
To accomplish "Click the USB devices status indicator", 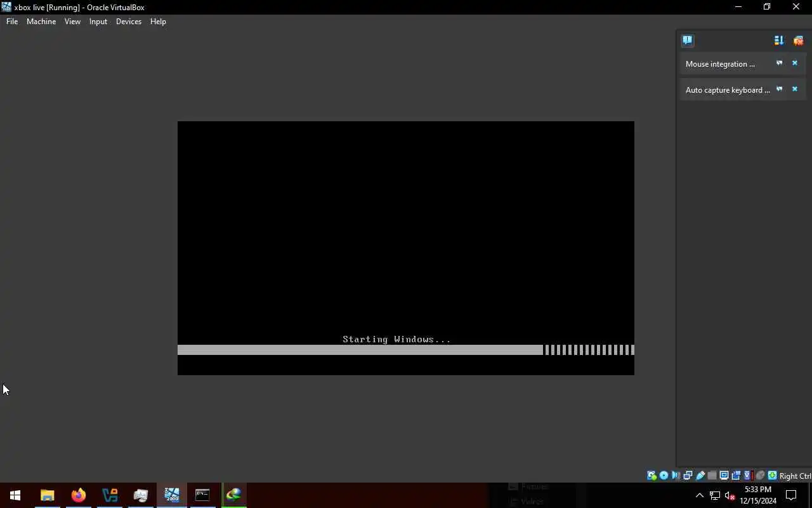I will pyautogui.click(x=700, y=476).
